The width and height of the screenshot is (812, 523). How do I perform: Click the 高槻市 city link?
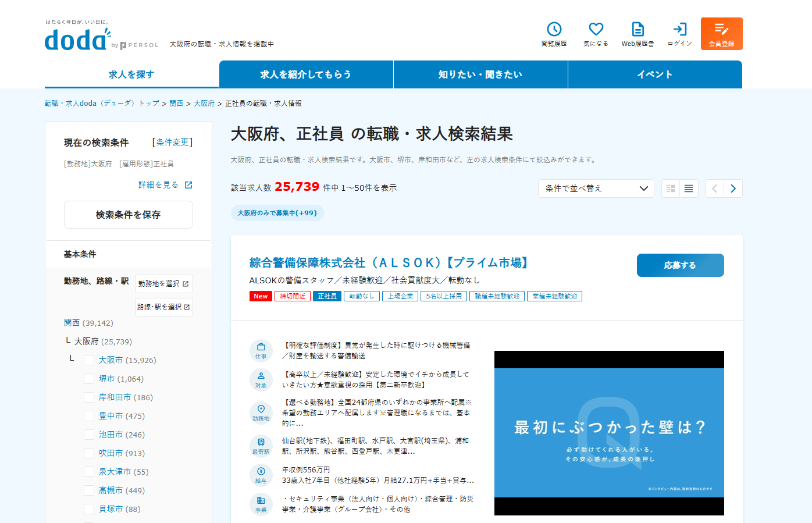coord(111,490)
